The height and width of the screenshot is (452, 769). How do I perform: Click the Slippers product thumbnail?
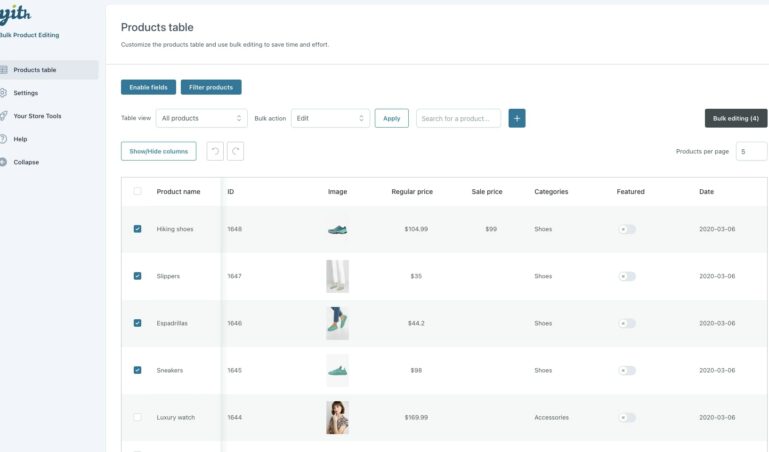coord(337,276)
